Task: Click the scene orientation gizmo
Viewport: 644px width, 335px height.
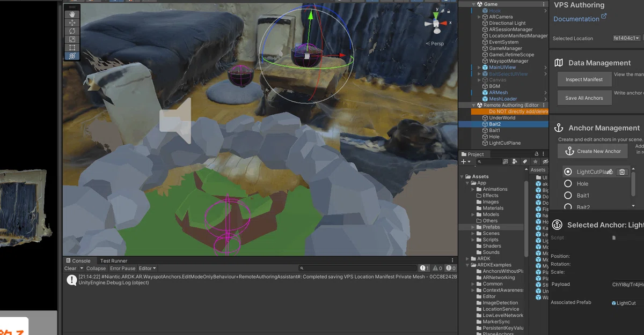Action: click(435, 24)
